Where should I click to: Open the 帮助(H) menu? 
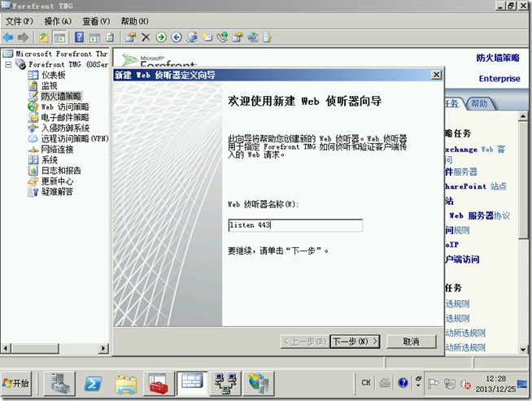tap(135, 21)
